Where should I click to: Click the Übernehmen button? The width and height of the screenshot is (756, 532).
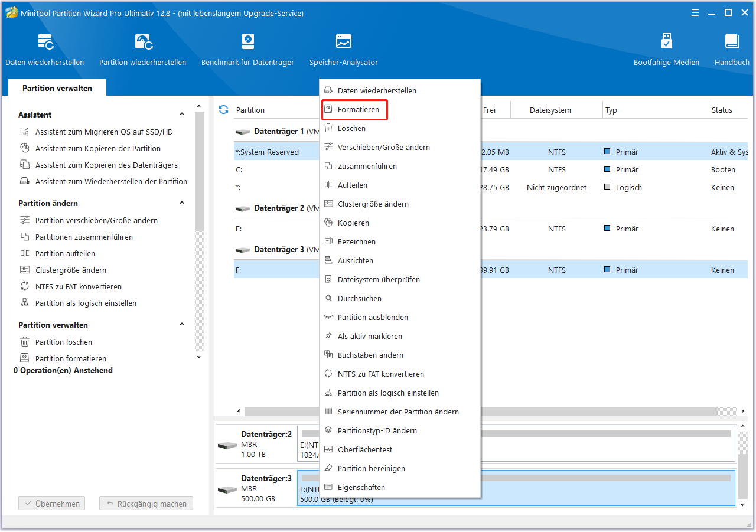pyautogui.click(x=52, y=504)
